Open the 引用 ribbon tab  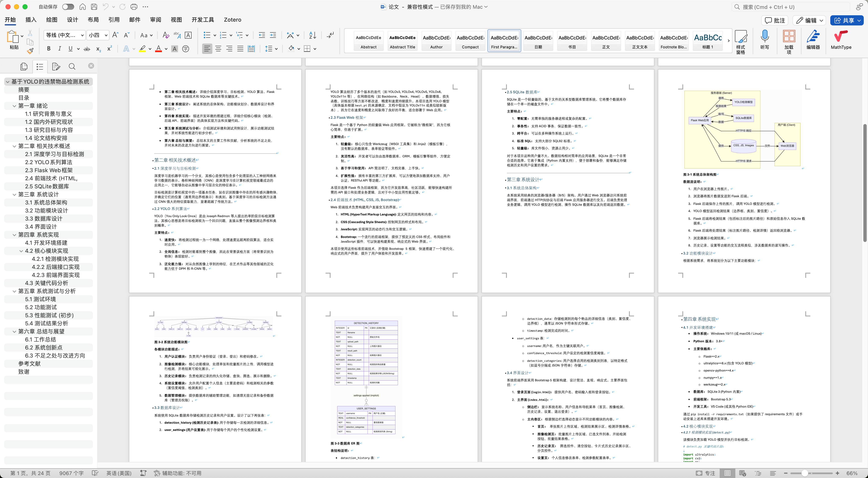pyautogui.click(x=114, y=20)
